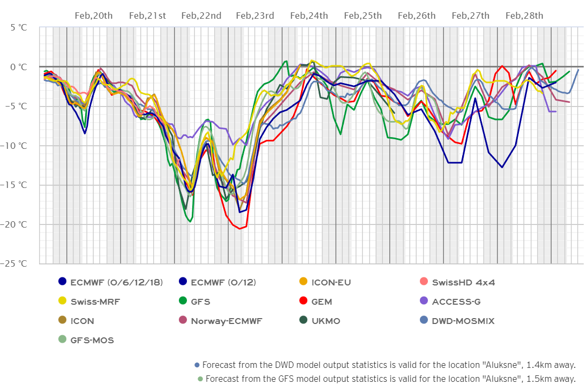588x392 pixels.
Task: Click the Feb,20th date label
Action: click(94, 16)
